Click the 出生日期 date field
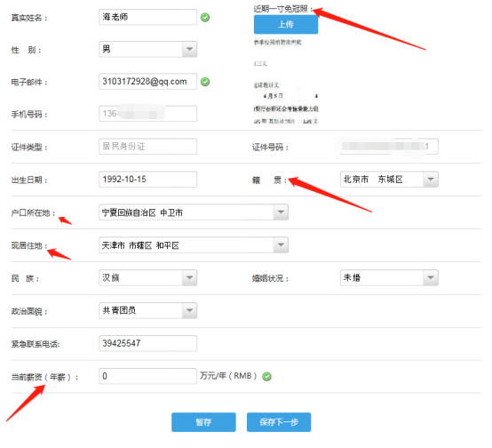The image size is (492, 448). 147,180
